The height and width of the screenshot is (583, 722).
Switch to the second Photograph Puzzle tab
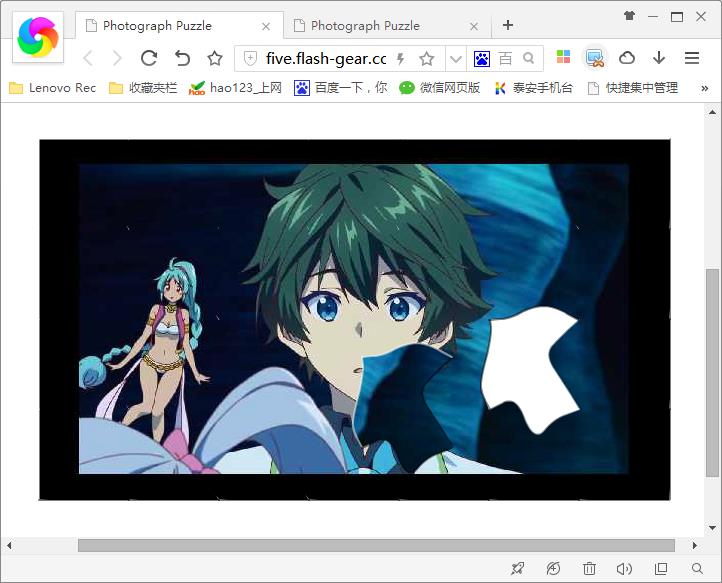coord(387,26)
